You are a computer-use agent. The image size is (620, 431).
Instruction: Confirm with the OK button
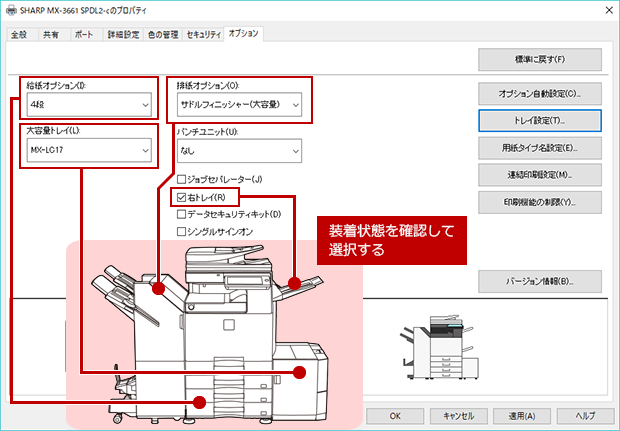[x=395, y=416]
